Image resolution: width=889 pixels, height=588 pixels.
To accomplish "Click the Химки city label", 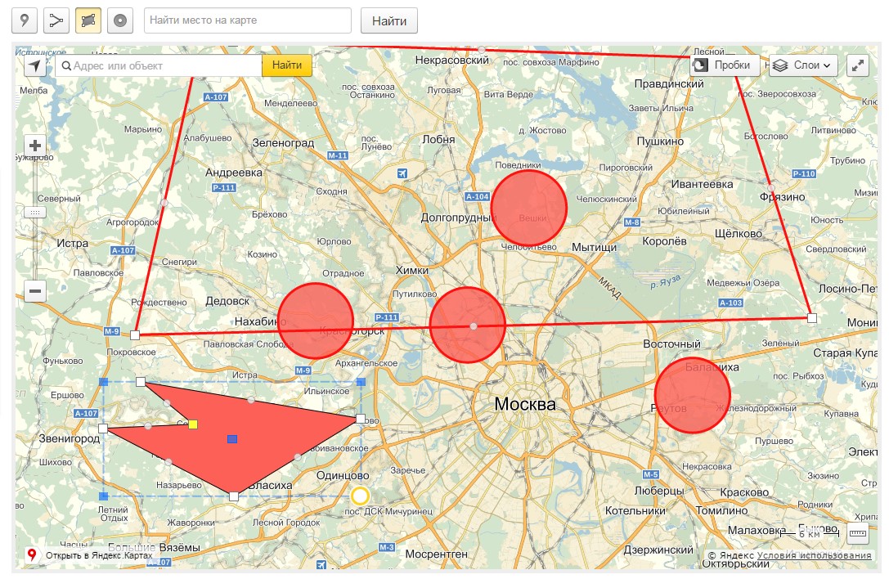I will click(411, 271).
